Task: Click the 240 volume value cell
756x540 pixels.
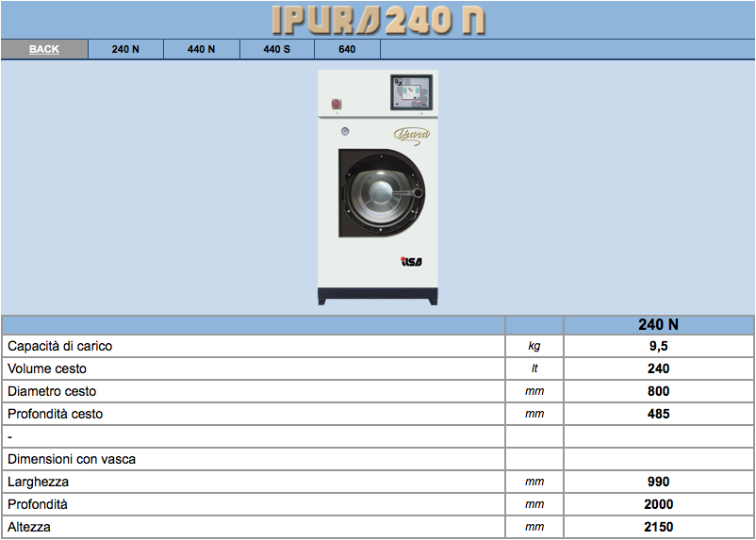Action: click(x=658, y=368)
